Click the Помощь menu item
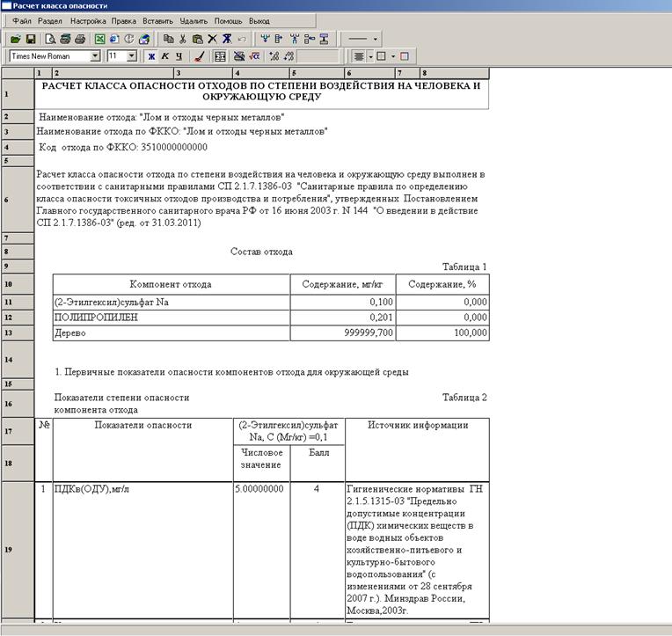Viewport: 672px width, 636px height. click(228, 20)
